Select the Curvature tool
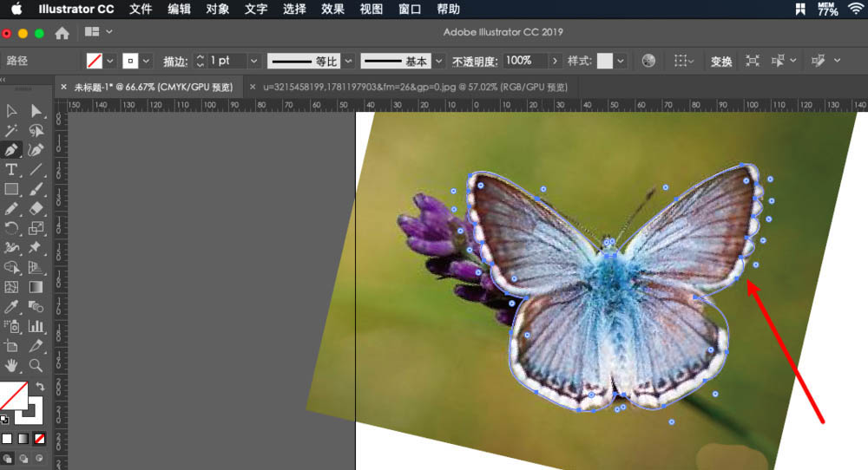This screenshot has width=868, height=470. click(x=36, y=150)
